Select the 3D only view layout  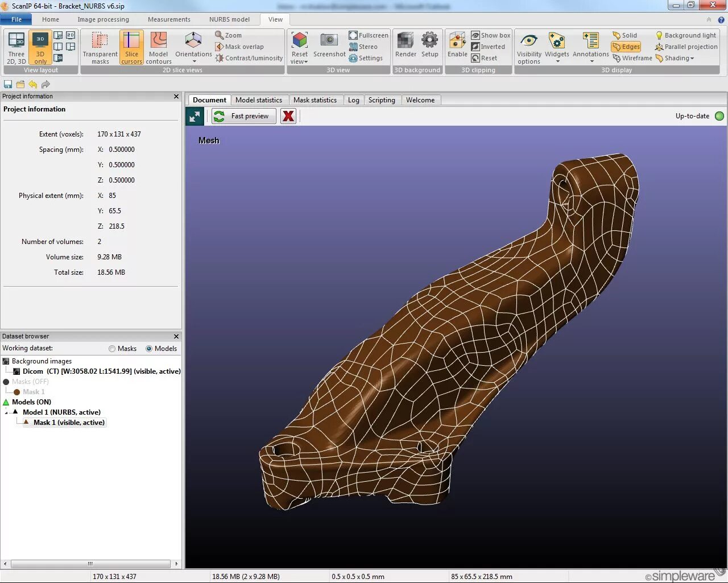pyautogui.click(x=40, y=48)
